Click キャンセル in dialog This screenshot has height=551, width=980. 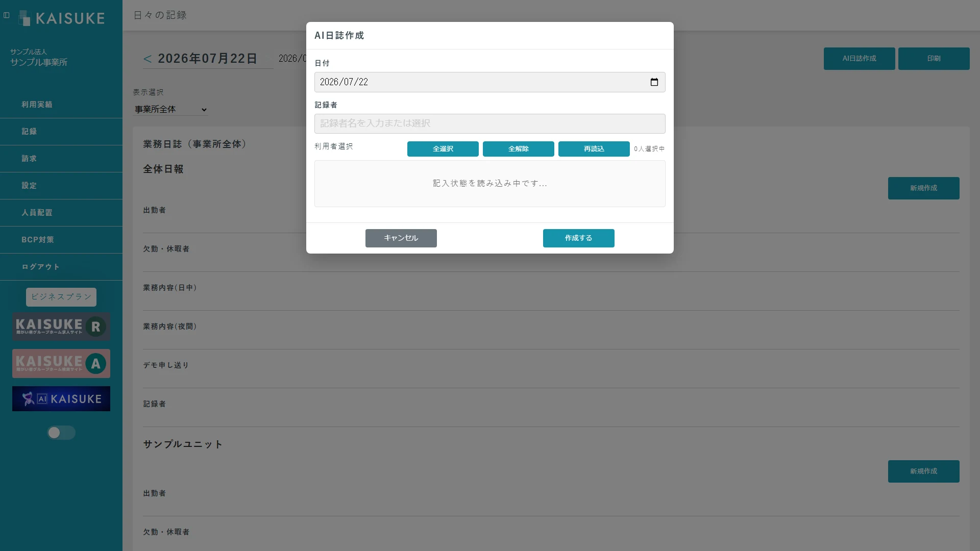pos(401,238)
